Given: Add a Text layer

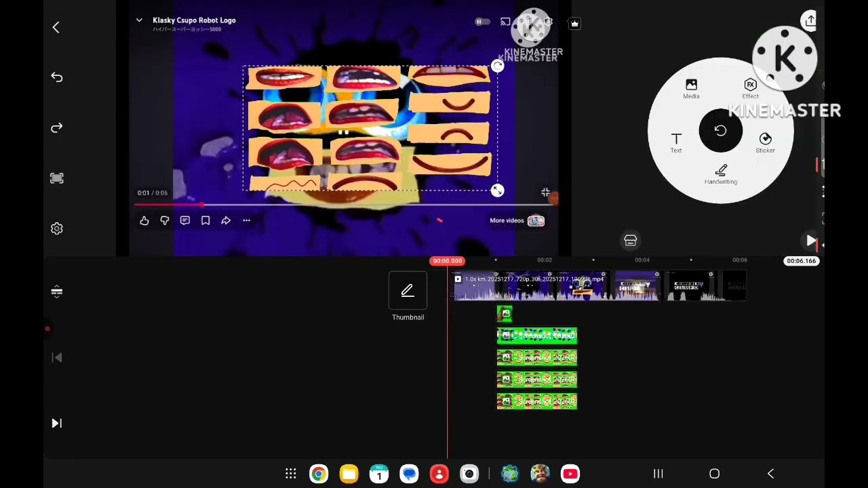Looking at the screenshot, I should (x=676, y=143).
